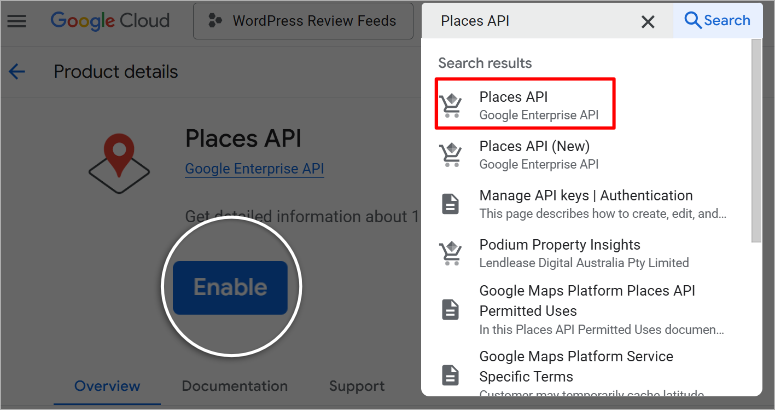Click the cart icon beside Places API result

(451, 105)
